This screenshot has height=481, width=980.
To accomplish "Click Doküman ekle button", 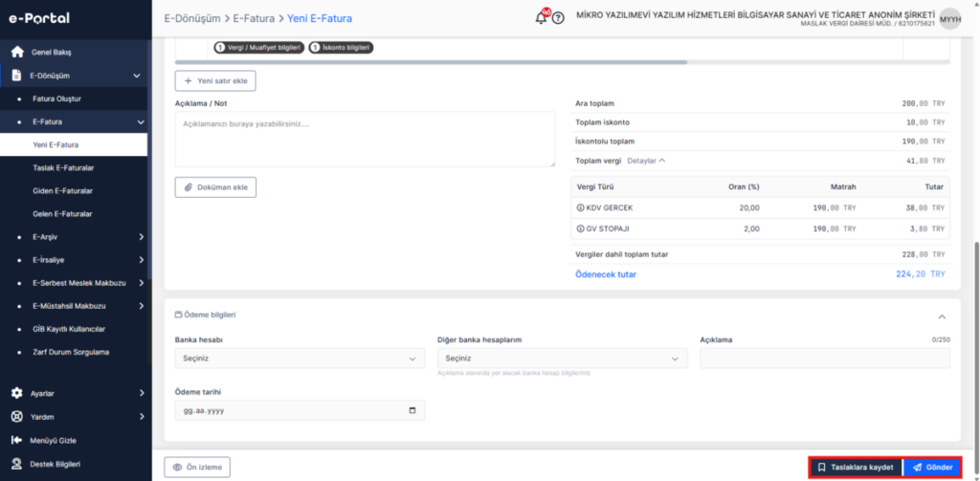I will tap(215, 187).
